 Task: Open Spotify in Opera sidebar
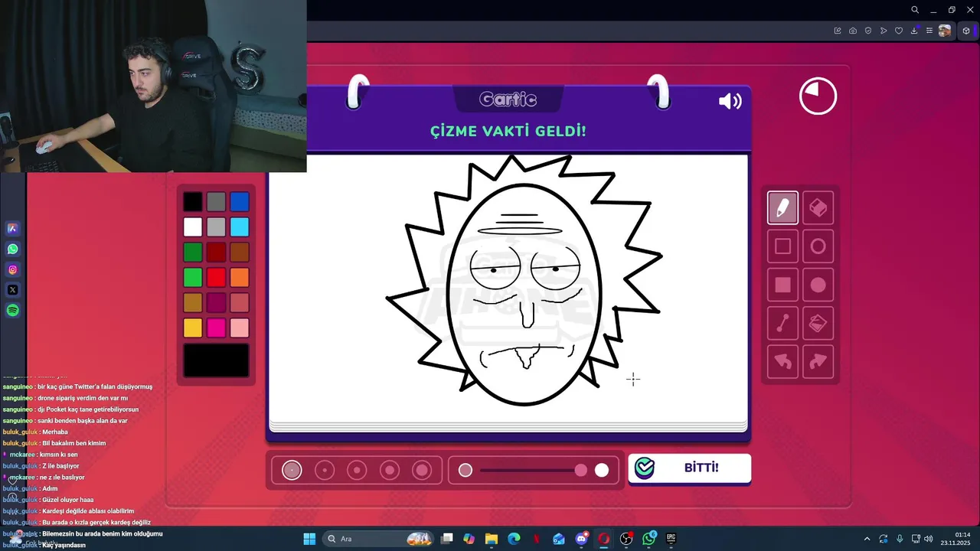coord(12,311)
